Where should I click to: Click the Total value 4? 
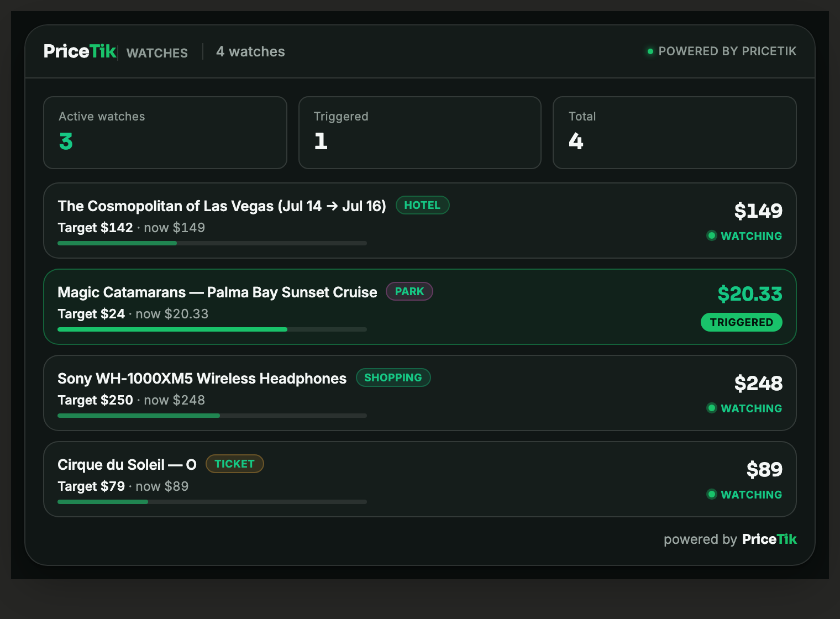tap(576, 141)
